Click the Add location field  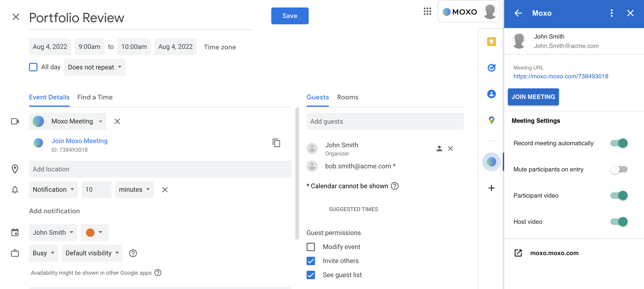[160, 169]
